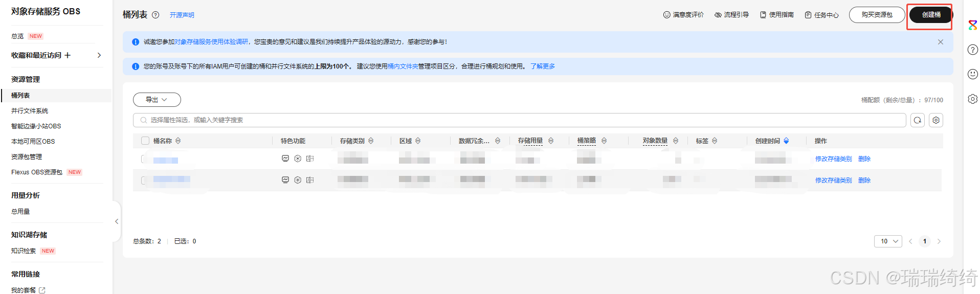
Task: Click 修改存储类别 in first row
Action: coord(833,159)
